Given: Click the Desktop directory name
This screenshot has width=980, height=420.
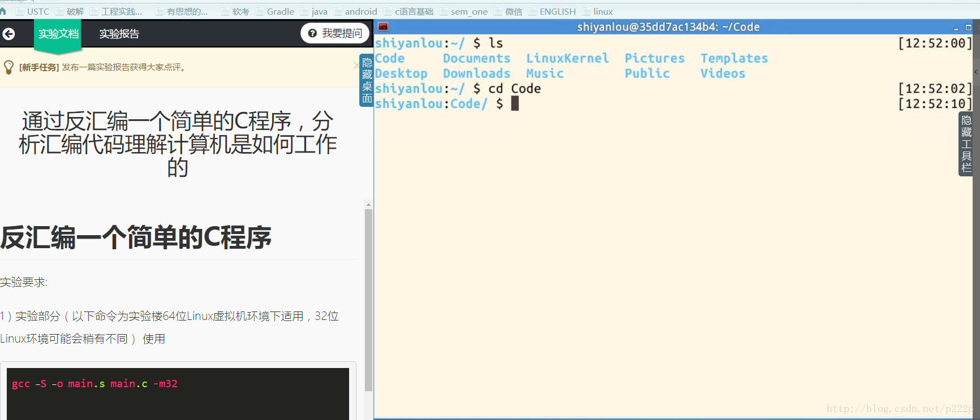Looking at the screenshot, I should (401, 73).
